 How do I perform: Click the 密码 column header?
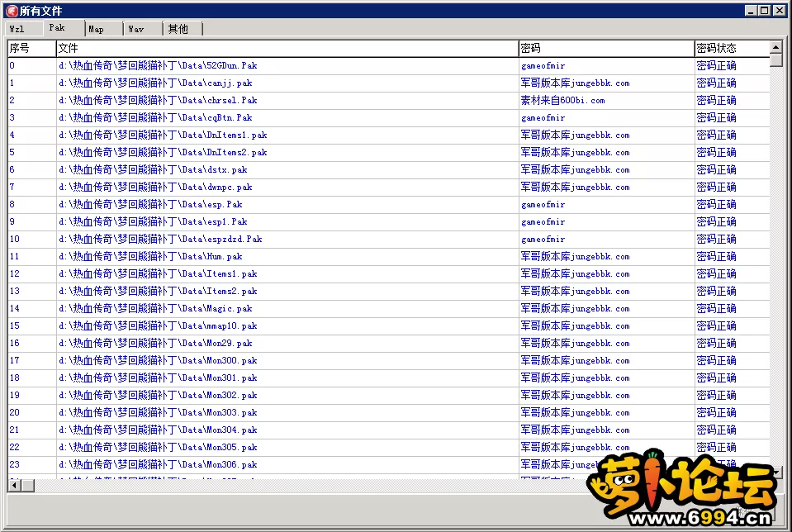[x=607, y=48]
